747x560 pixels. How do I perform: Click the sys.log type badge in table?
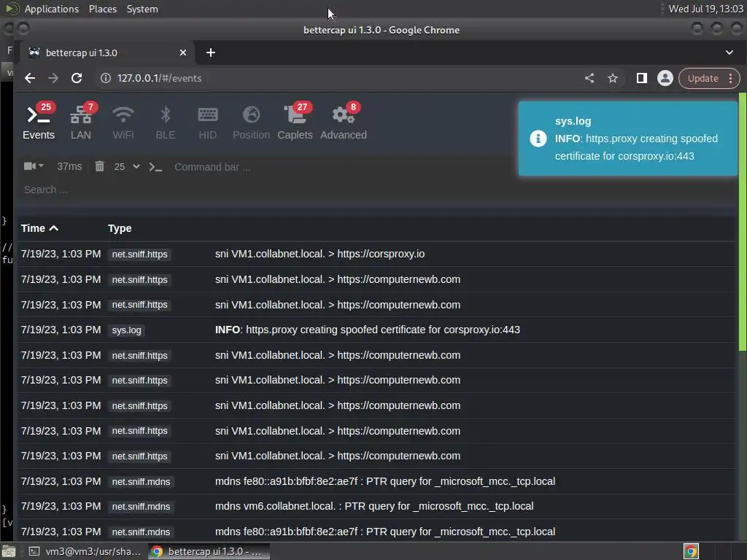click(x=126, y=330)
